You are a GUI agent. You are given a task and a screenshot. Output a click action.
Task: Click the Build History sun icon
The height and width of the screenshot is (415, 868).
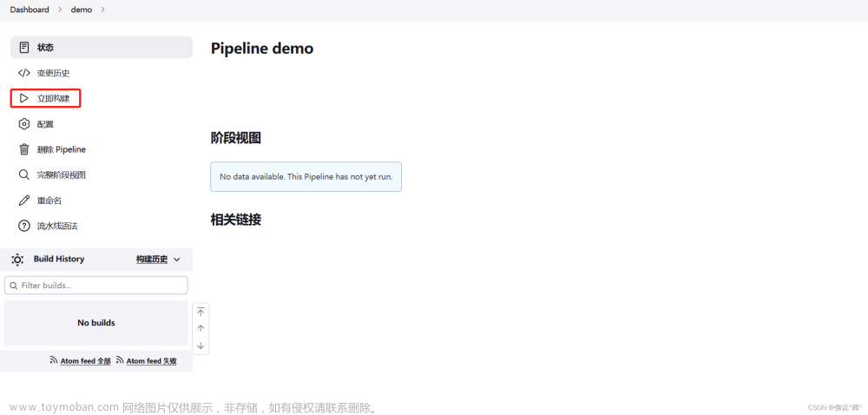17,260
